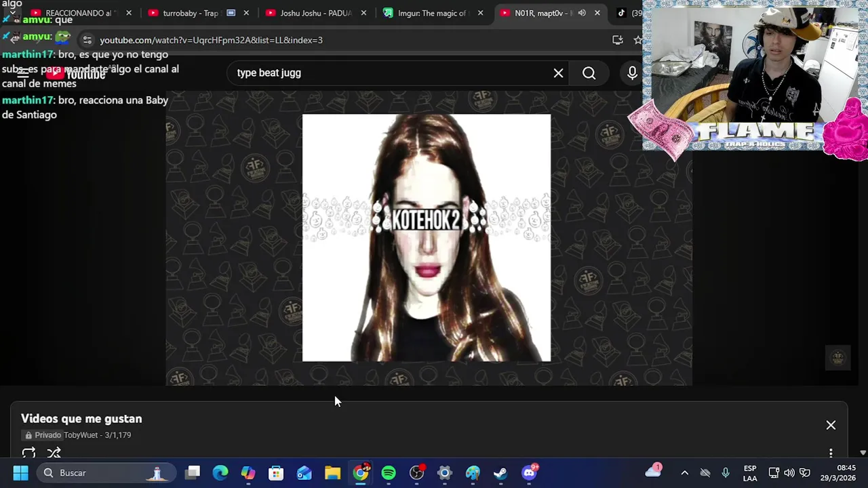
Task: Open the ESP LAA language selector
Action: pos(750,473)
